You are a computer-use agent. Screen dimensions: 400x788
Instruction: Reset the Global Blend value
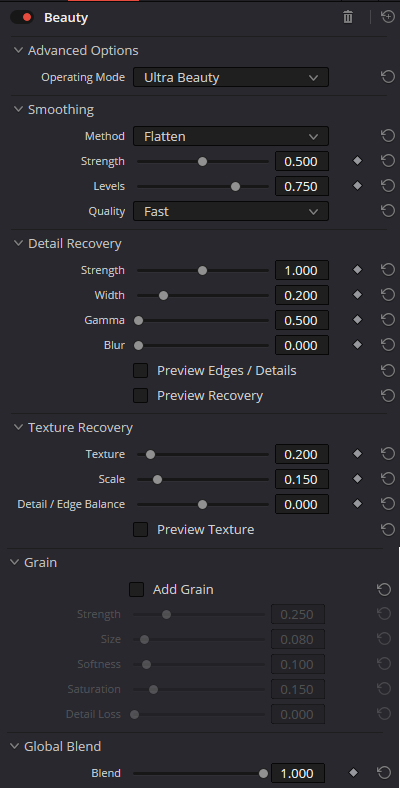(384, 773)
